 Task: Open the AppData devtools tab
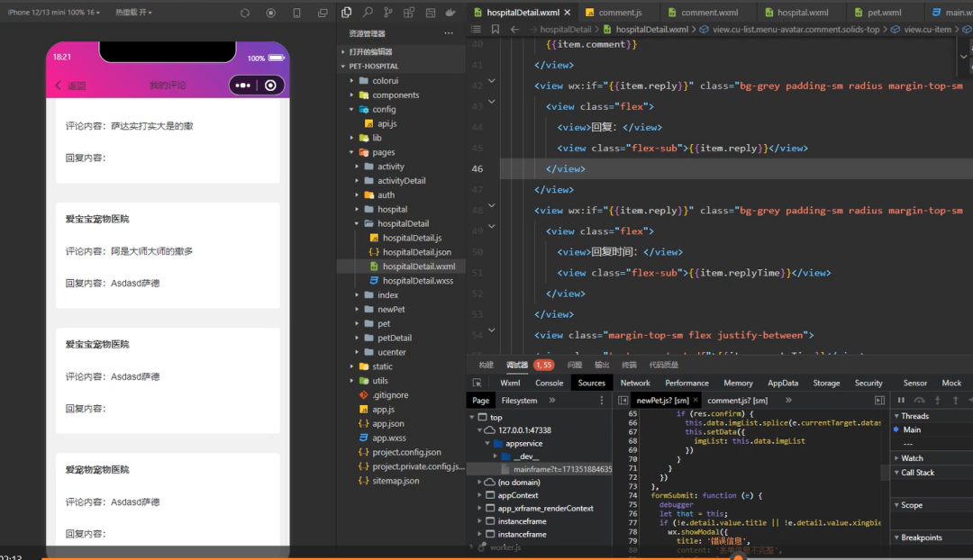point(783,384)
